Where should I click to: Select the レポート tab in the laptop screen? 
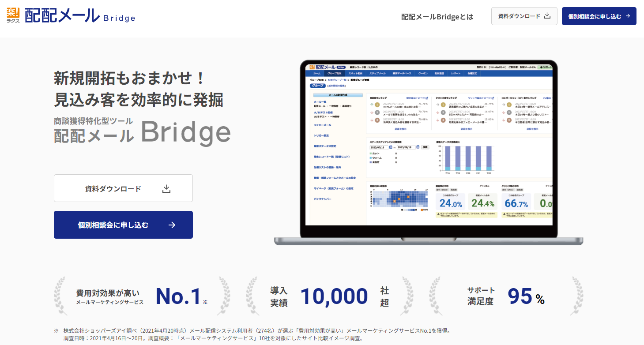[456, 73]
